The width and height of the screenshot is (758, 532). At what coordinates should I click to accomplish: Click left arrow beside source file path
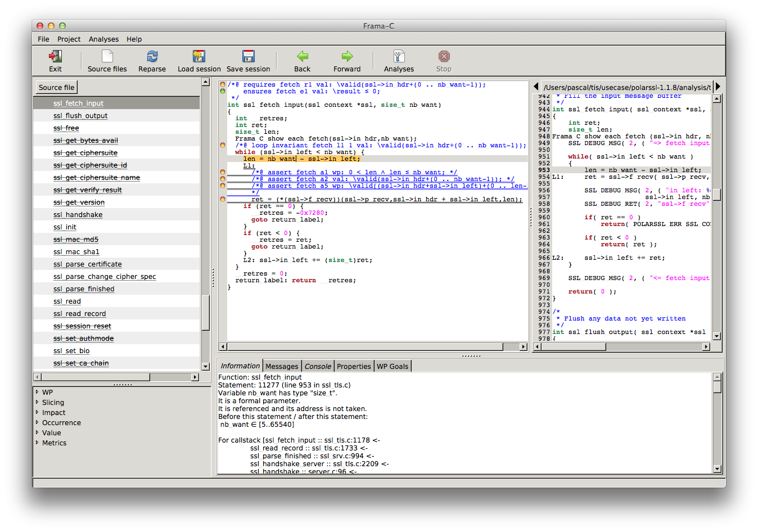536,87
